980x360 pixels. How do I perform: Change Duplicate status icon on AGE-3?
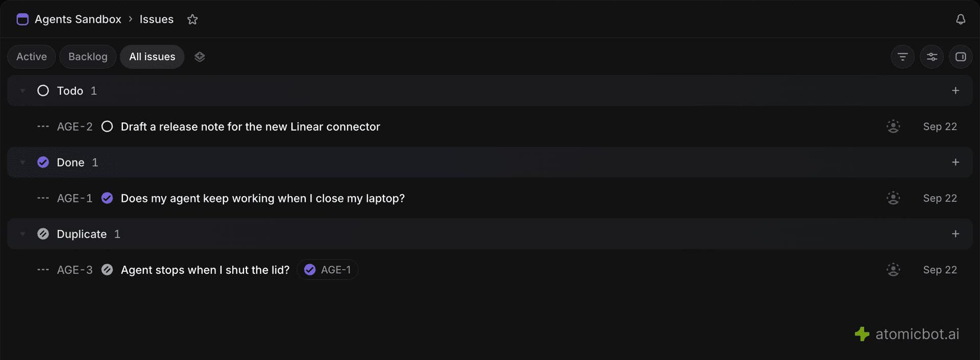coord(107,270)
